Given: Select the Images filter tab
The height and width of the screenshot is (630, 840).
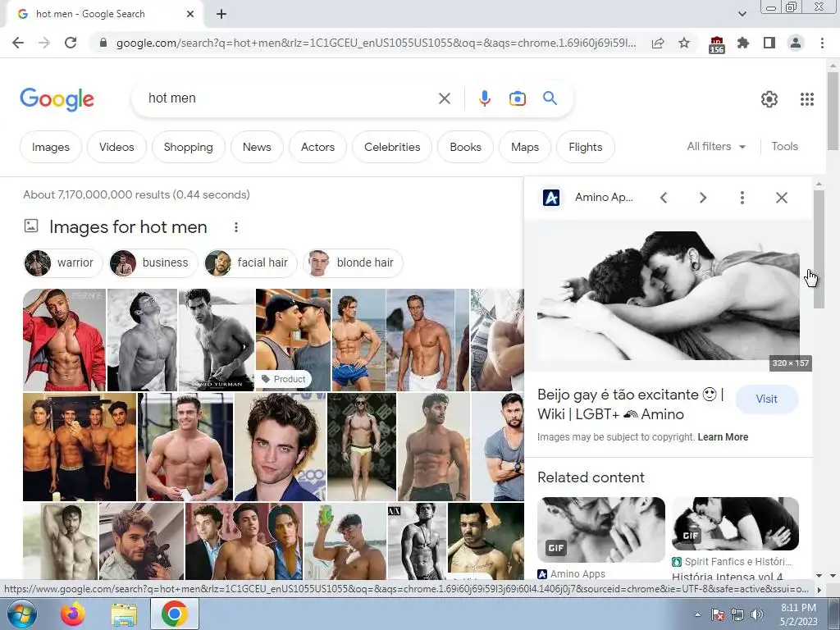Looking at the screenshot, I should (x=50, y=147).
